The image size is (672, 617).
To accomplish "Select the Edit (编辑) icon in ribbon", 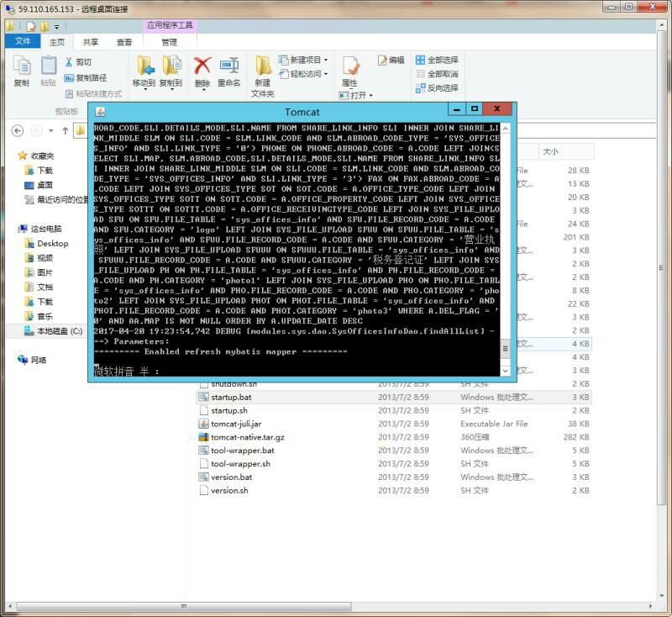I will [391, 60].
